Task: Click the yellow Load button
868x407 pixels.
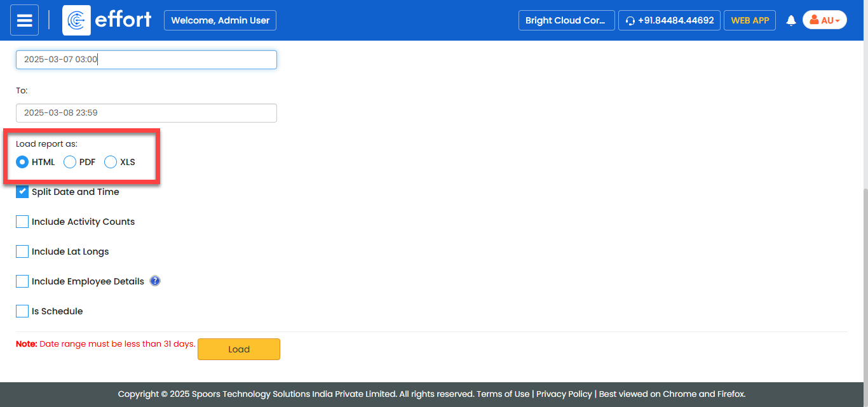Action: [238, 349]
